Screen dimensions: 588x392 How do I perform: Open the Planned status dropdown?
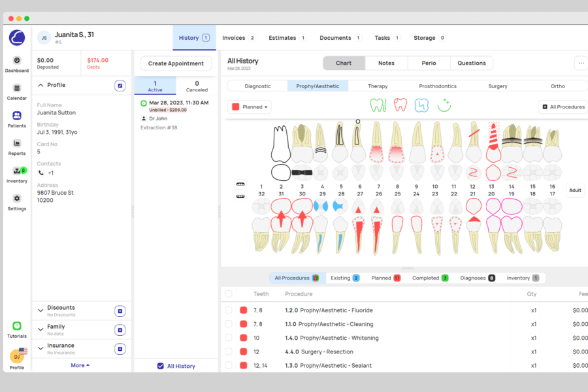tap(248, 106)
